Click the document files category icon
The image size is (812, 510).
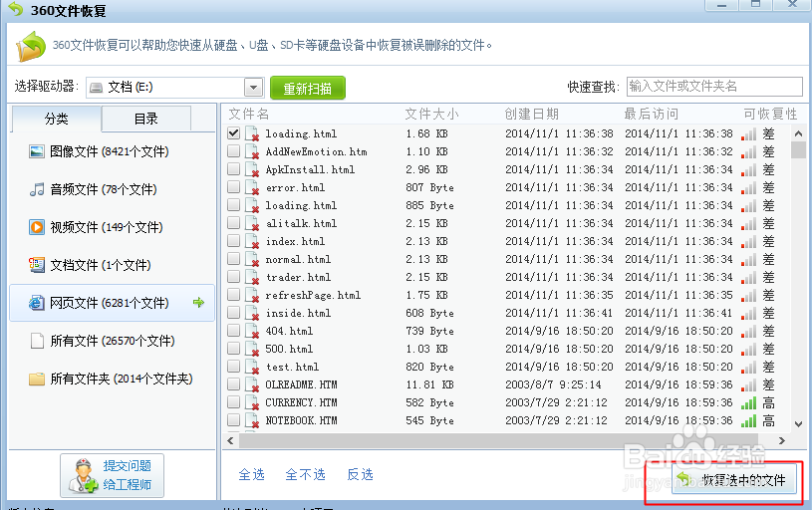click(x=37, y=265)
